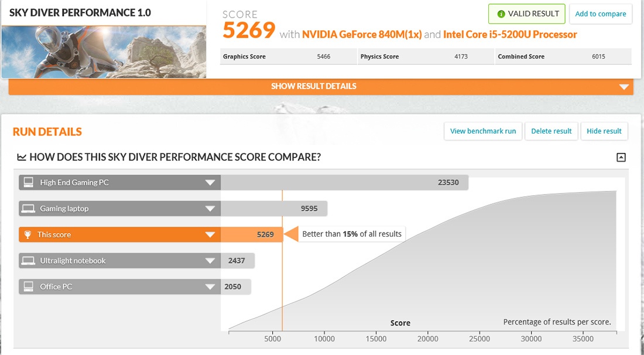Open NVIDIA GeForce 840M(1x) link
644x355 pixels.
(x=362, y=35)
